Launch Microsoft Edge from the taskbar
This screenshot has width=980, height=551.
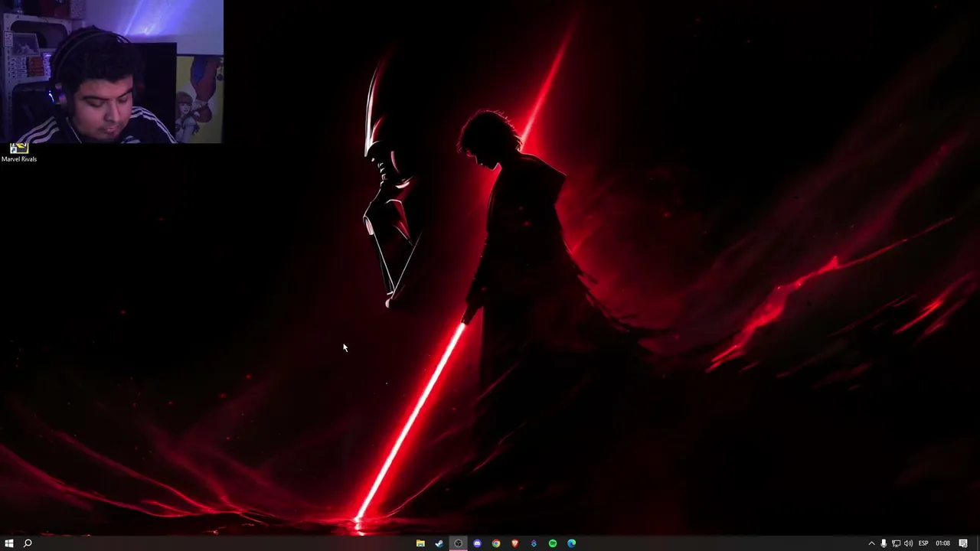[571, 543]
